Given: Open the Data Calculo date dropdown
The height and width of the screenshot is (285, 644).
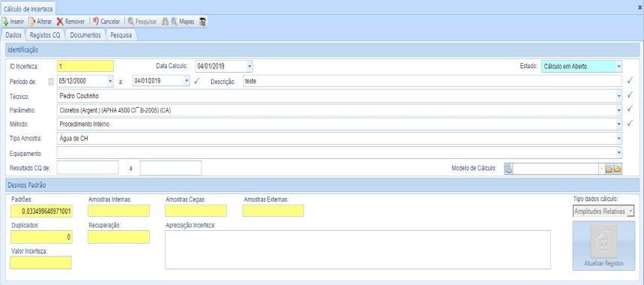Looking at the screenshot, I should (249, 66).
